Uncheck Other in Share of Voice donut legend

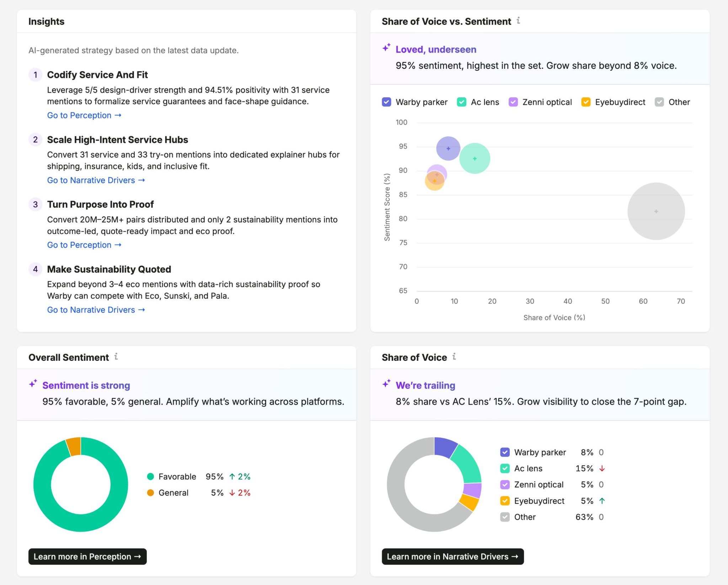(505, 517)
